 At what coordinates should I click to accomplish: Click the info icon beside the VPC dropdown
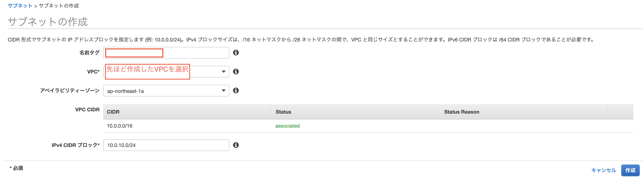click(237, 71)
